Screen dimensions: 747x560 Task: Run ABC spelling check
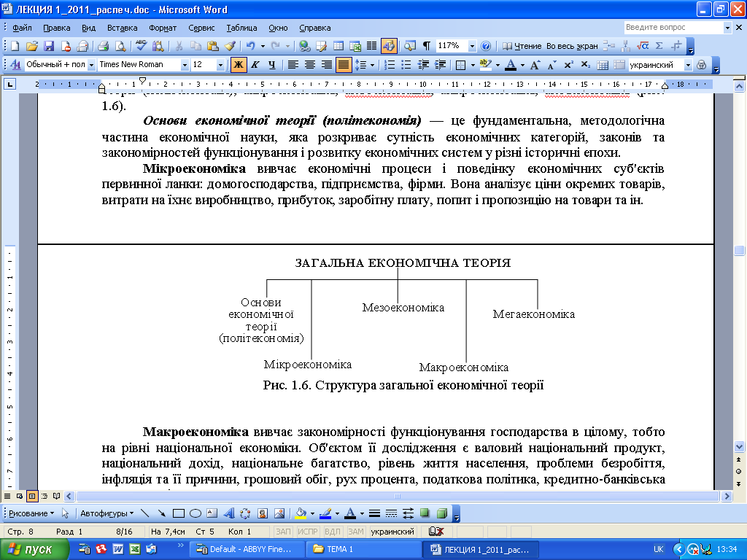tap(141, 46)
